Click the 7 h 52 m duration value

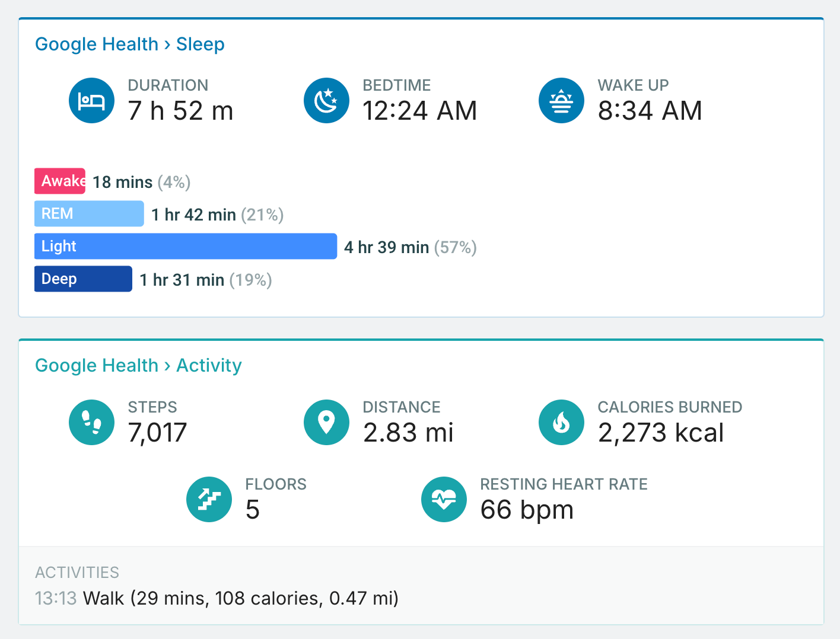181,111
